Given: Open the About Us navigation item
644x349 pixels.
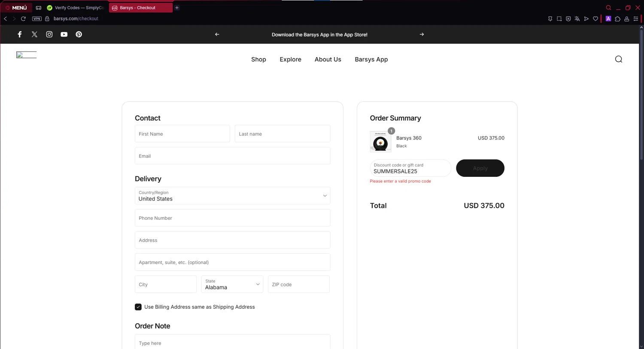Looking at the screenshot, I should coord(328,60).
